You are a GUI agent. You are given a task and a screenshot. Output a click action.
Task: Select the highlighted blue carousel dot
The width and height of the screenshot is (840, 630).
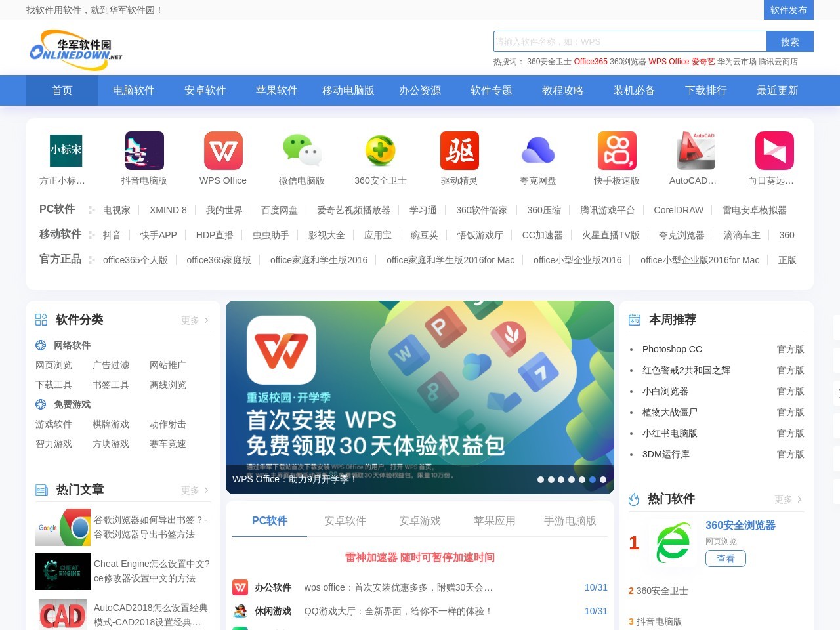(x=593, y=480)
